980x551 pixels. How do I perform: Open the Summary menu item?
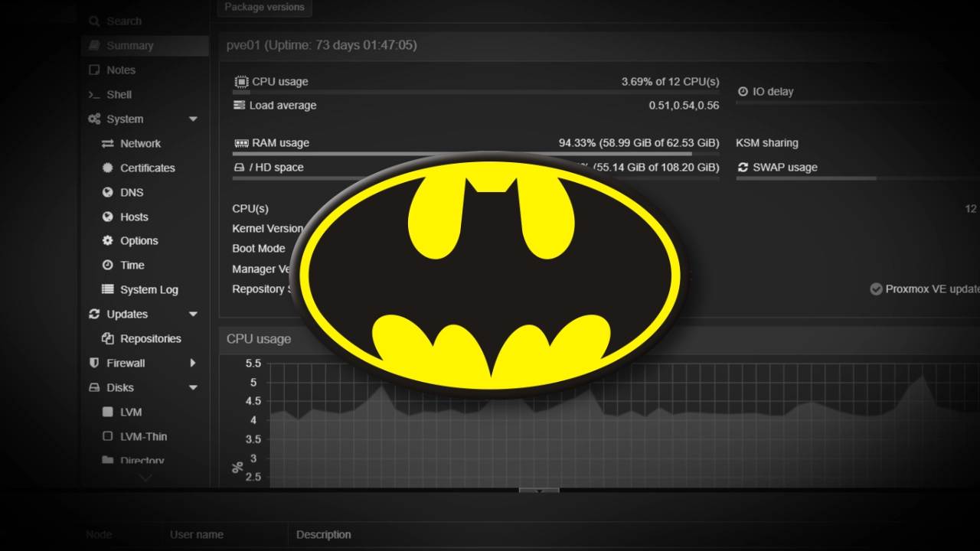[129, 46]
